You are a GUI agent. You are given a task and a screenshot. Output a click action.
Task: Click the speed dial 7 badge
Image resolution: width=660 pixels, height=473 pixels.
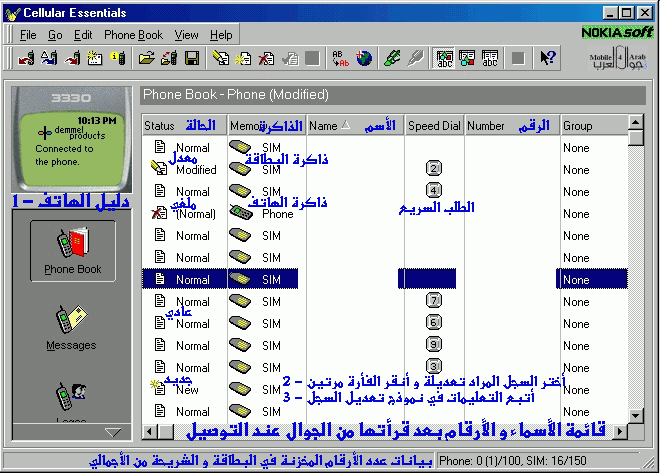pyautogui.click(x=434, y=300)
